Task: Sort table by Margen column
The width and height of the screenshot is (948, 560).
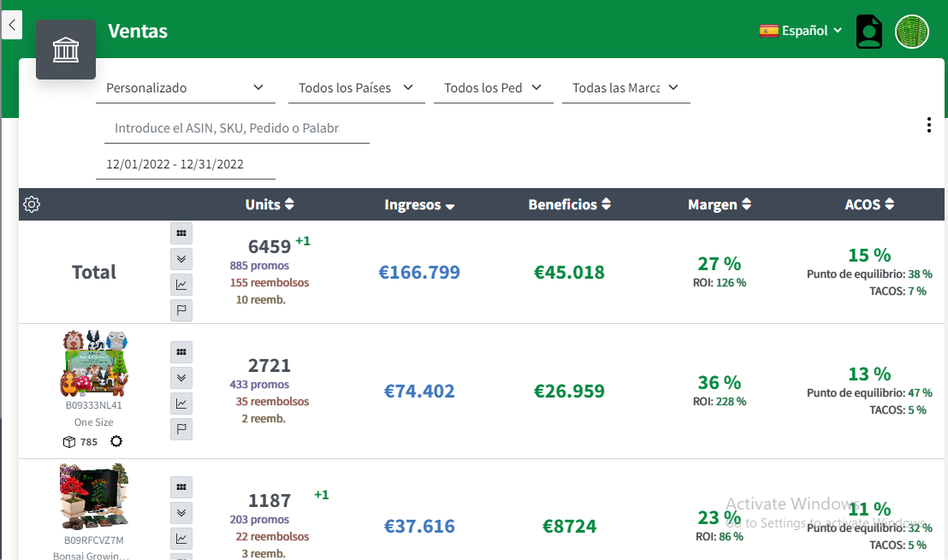Action: pos(720,204)
